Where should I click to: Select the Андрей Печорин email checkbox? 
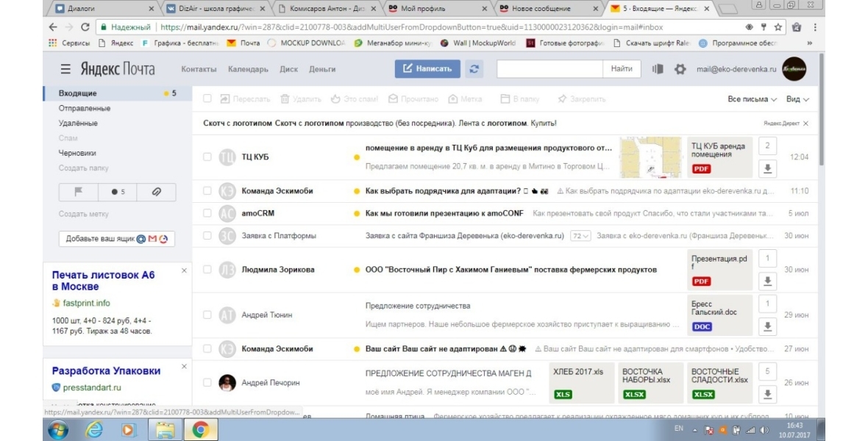[x=207, y=382]
